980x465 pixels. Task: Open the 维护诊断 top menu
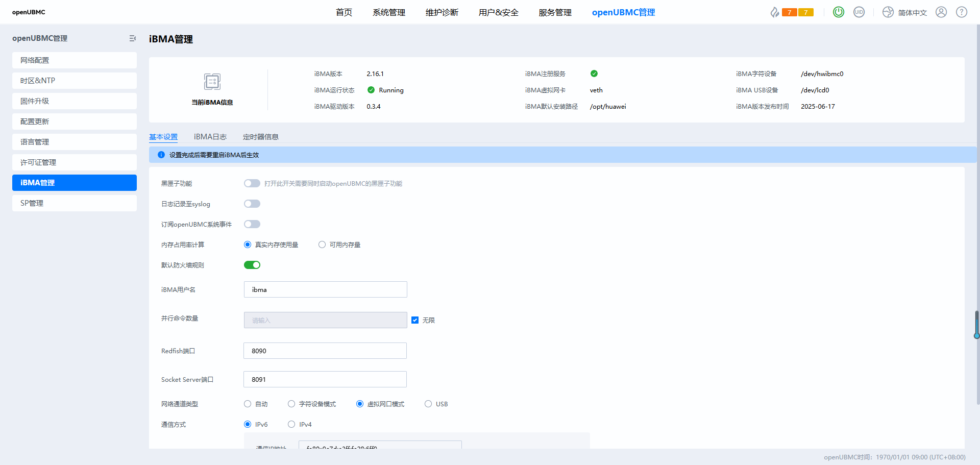coord(442,12)
